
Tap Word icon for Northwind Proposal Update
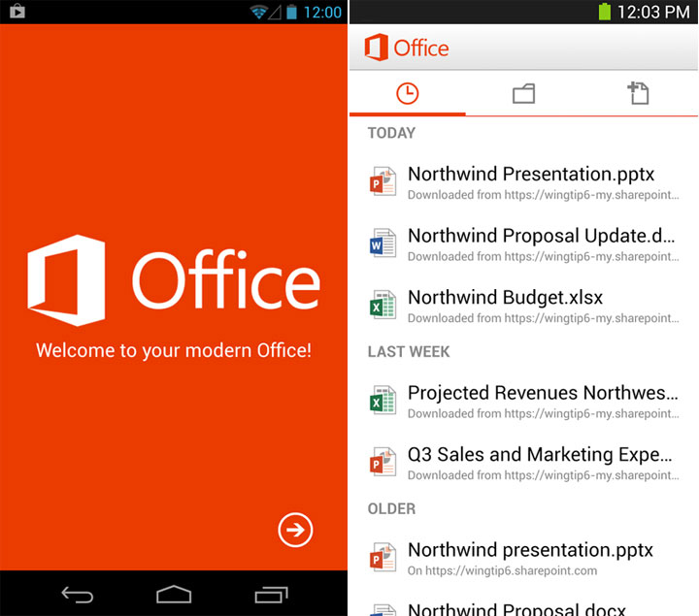click(383, 243)
